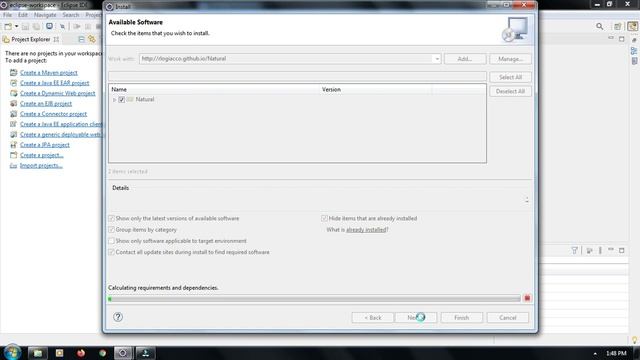
Task: Click the Save toolbar icon
Action: [25, 27]
